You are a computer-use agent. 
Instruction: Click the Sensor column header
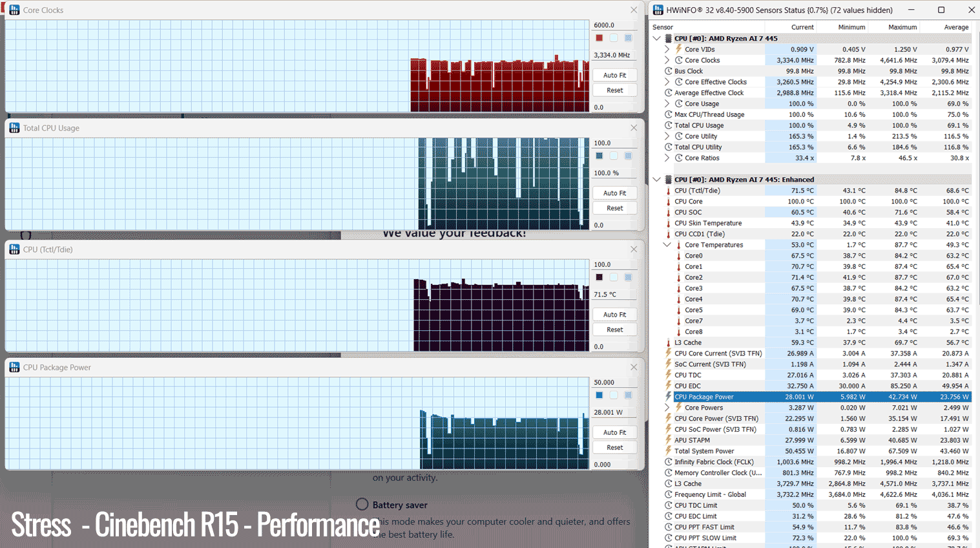click(707, 27)
